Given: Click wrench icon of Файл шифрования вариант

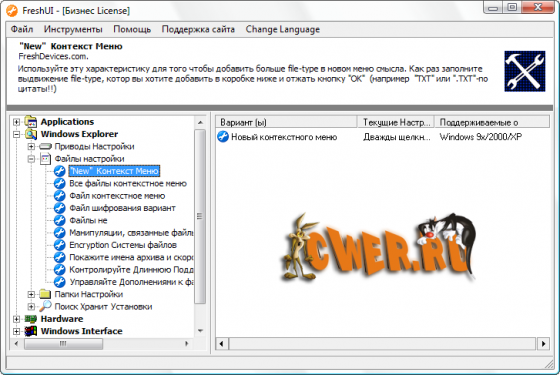Looking at the screenshot, I should pos(60,208).
